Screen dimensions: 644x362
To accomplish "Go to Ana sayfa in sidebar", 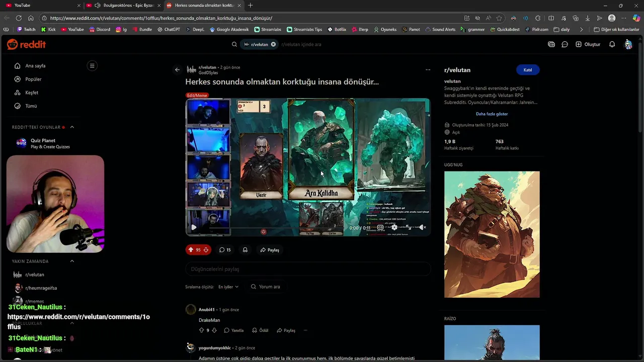I will point(35,66).
